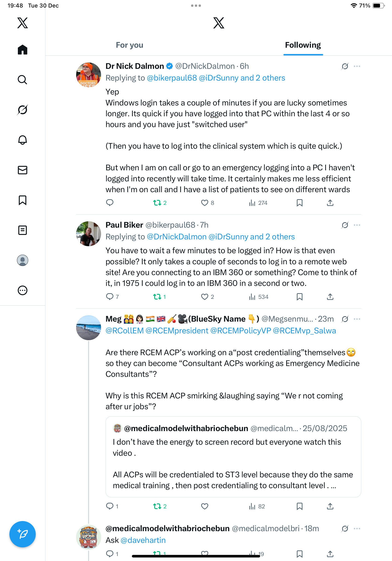The image size is (392, 561).
Task: Undo repost on Meg's post
Action: pos(157,506)
